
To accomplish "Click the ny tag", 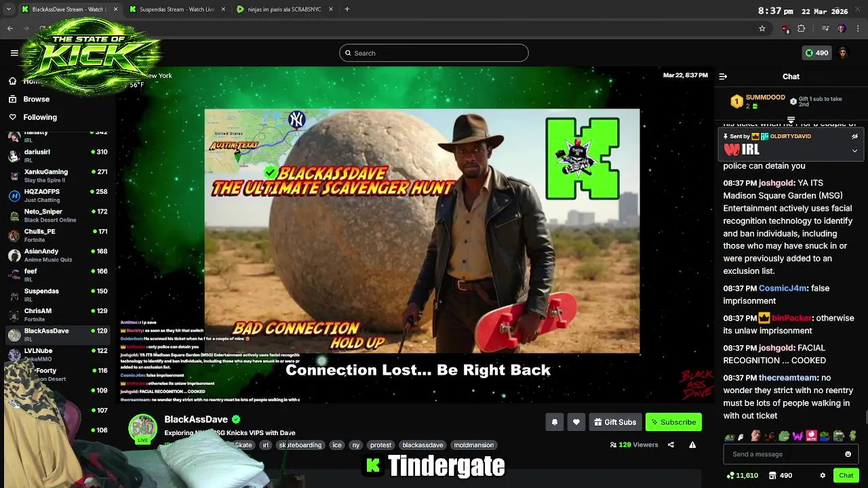I will [355, 445].
